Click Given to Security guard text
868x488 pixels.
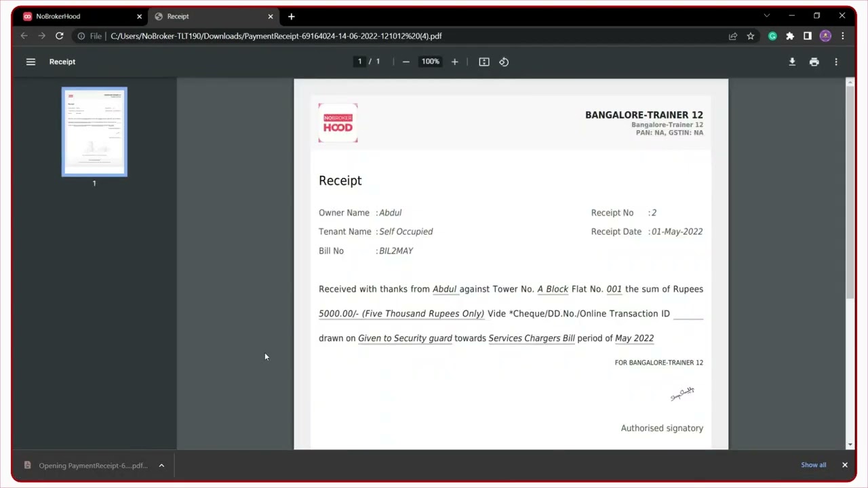click(405, 338)
